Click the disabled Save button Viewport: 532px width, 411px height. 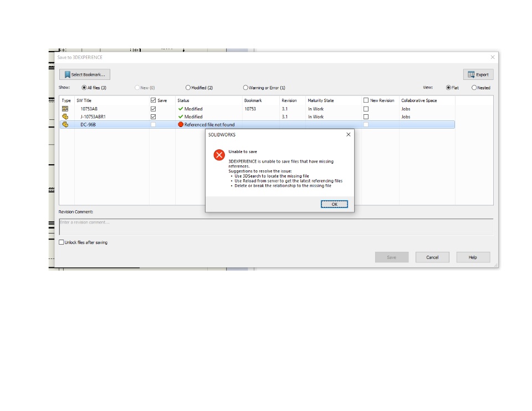click(x=392, y=257)
